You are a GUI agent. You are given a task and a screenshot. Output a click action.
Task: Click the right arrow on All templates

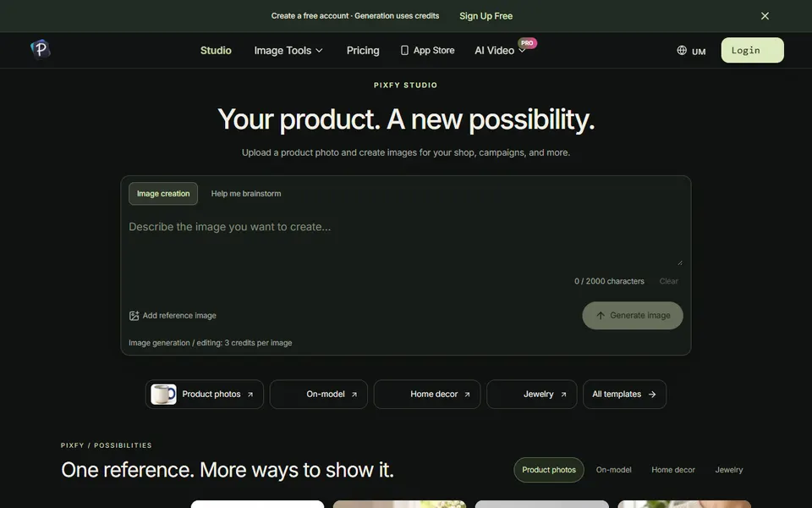652,395
